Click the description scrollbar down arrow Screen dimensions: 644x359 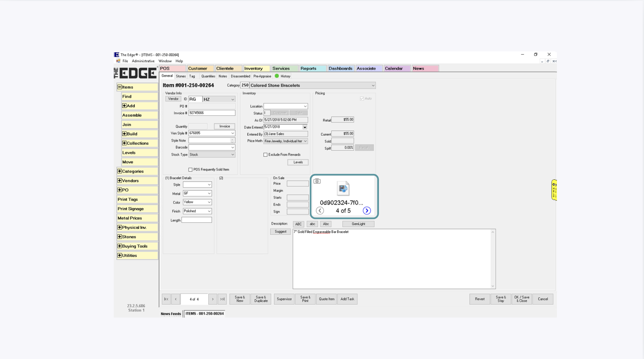(x=492, y=286)
